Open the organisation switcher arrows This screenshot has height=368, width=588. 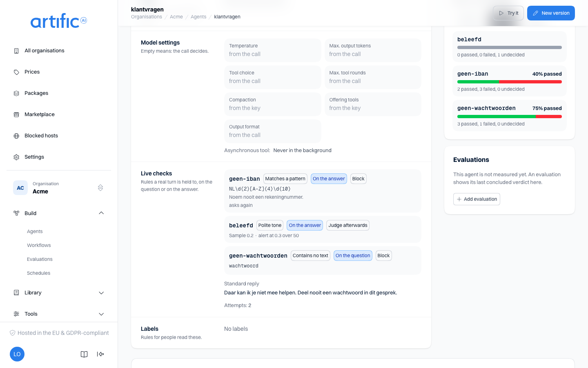[100, 188]
